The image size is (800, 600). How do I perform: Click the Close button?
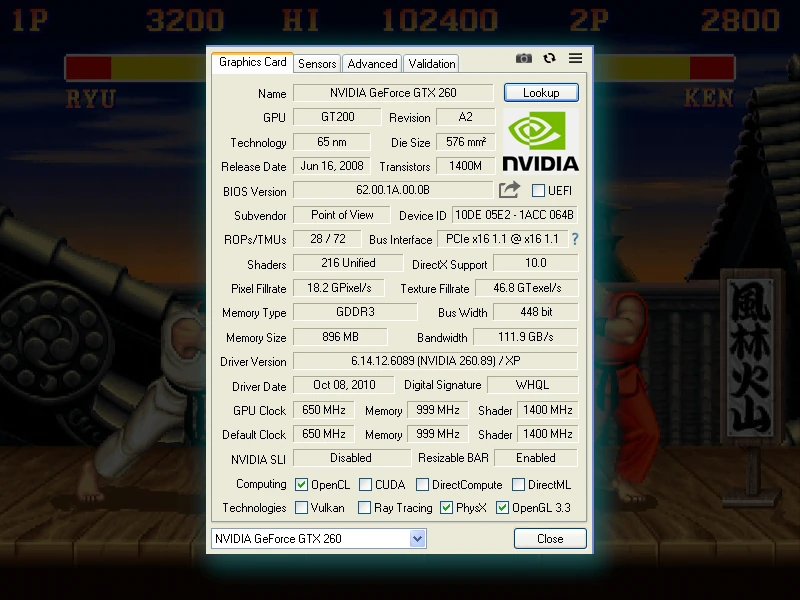coord(550,539)
